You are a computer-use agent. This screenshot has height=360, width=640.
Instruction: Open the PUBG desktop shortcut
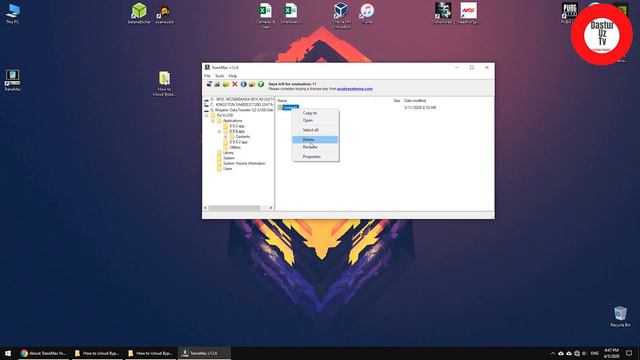coord(569,13)
